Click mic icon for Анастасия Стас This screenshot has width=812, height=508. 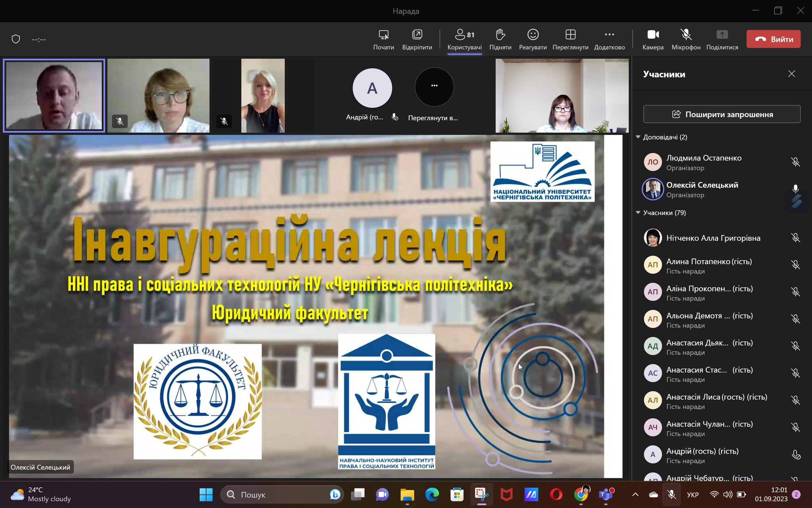pyautogui.click(x=795, y=373)
